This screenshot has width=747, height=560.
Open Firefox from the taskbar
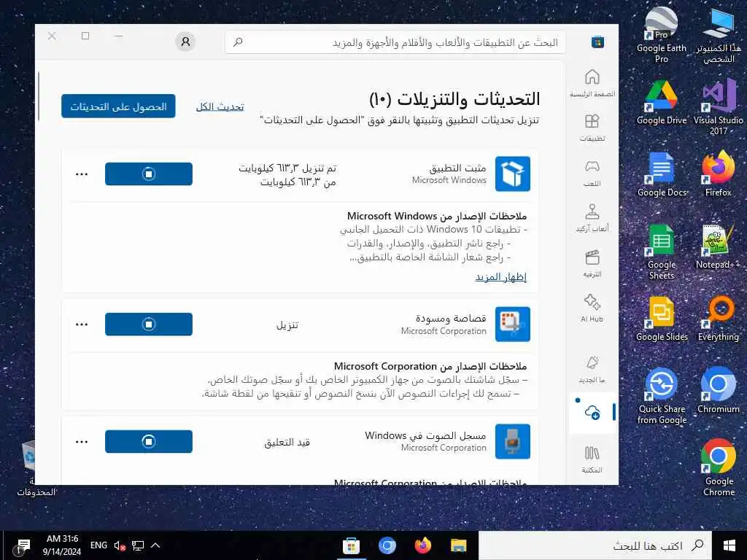point(422,545)
